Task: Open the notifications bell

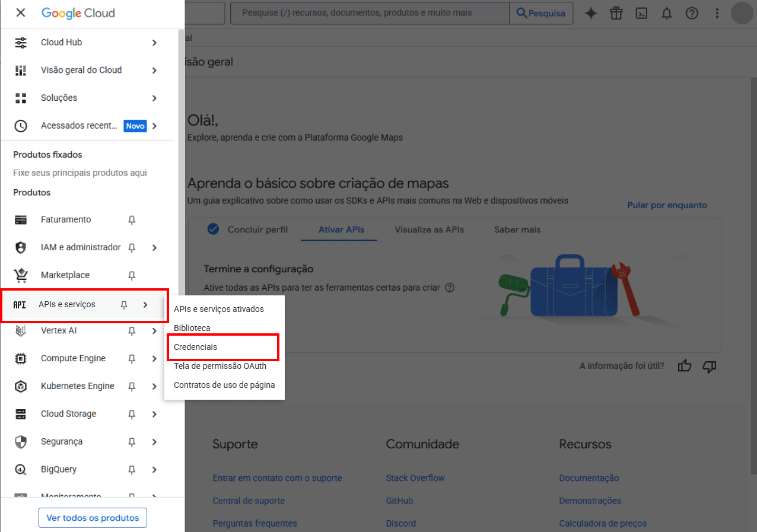Action: (x=667, y=13)
